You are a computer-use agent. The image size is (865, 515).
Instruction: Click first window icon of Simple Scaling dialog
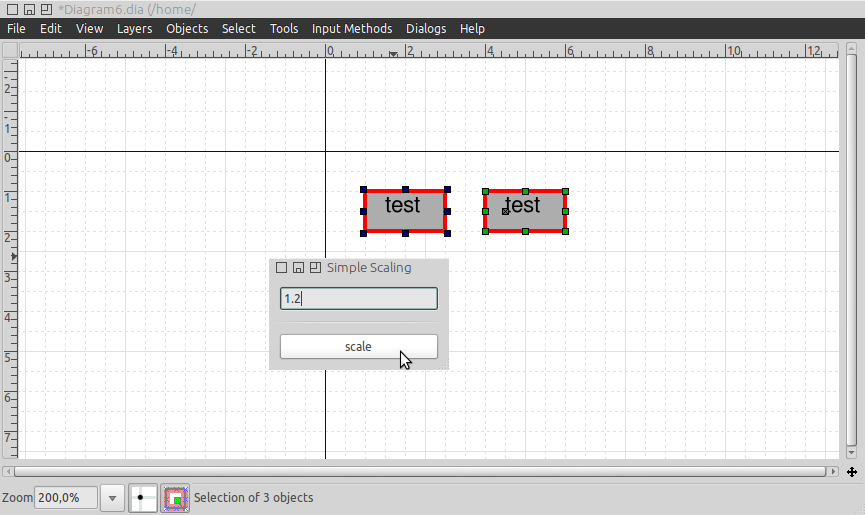[x=281, y=268]
